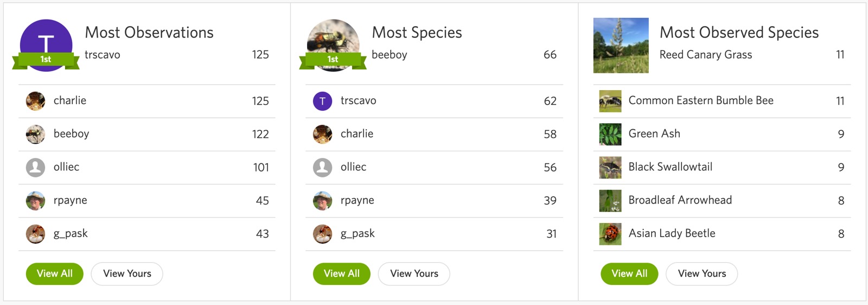868x305 pixels.
Task: Click View Yours under Most Observed Species
Action: coord(702,274)
